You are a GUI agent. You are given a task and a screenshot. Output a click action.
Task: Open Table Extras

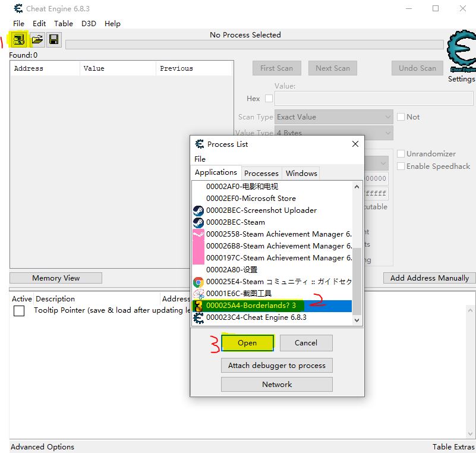click(x=453, y=446)
